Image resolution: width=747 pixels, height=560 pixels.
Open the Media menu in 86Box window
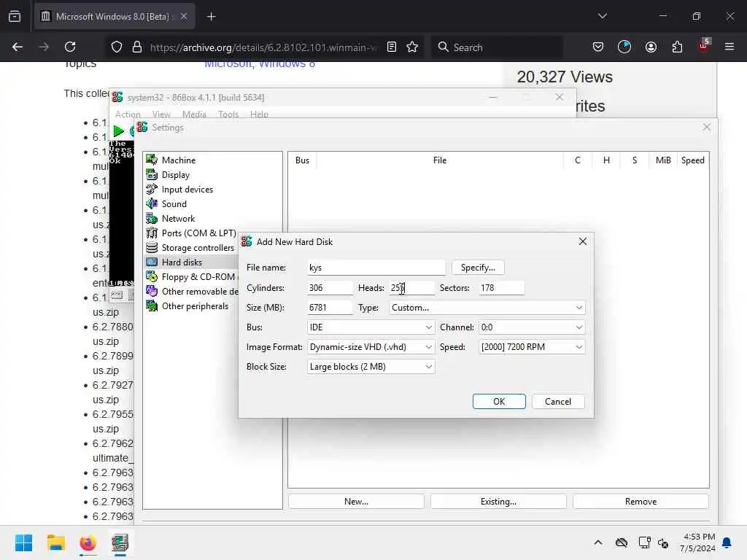coord(194,114)
